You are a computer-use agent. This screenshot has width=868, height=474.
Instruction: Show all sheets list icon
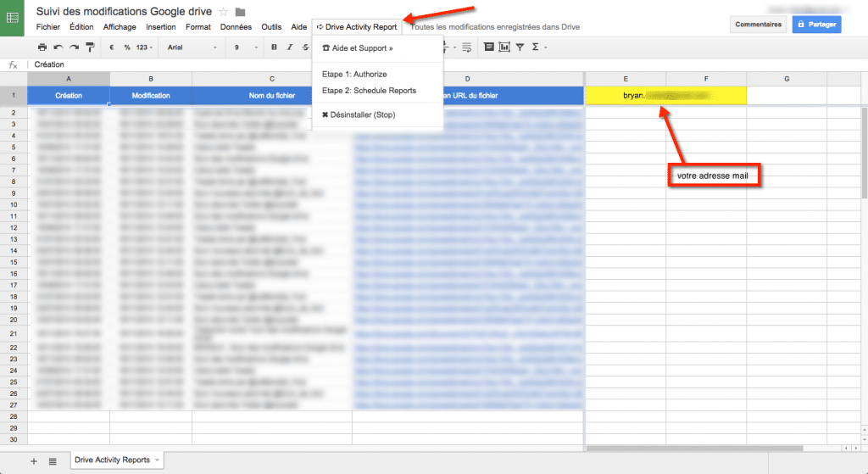click(x=53, y=461)
